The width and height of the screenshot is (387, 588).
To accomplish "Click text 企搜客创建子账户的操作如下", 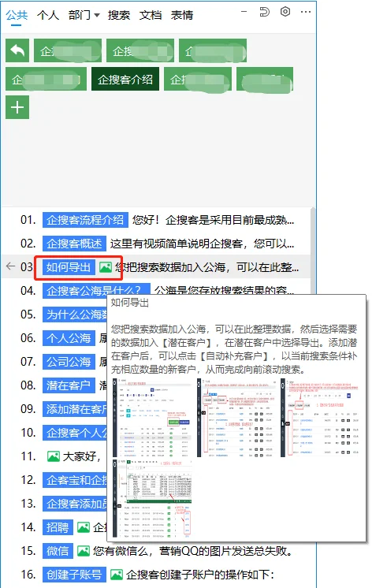I will click(200, 575).
